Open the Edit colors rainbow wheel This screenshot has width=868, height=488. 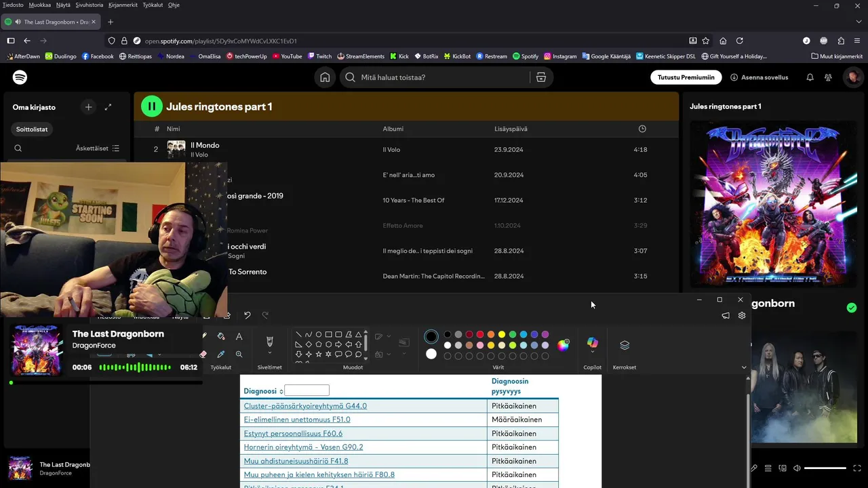click(x=564, y=345)
